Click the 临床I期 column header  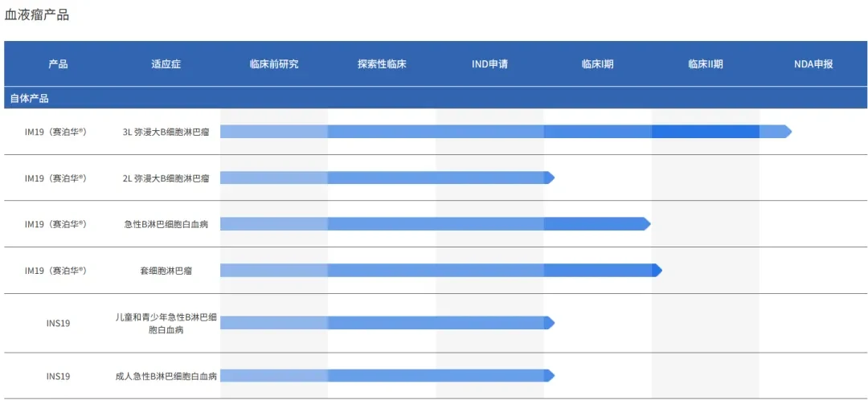pos(597,64)
